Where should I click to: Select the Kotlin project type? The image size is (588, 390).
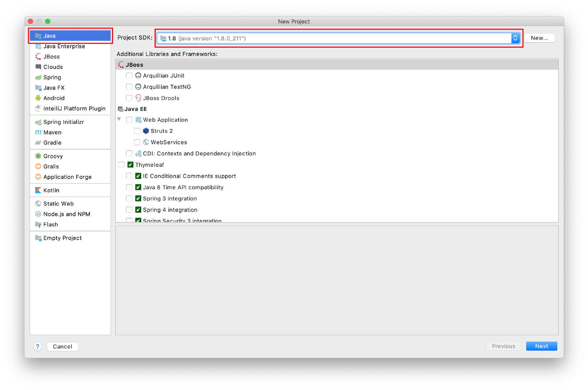click(x=70, y=190)
